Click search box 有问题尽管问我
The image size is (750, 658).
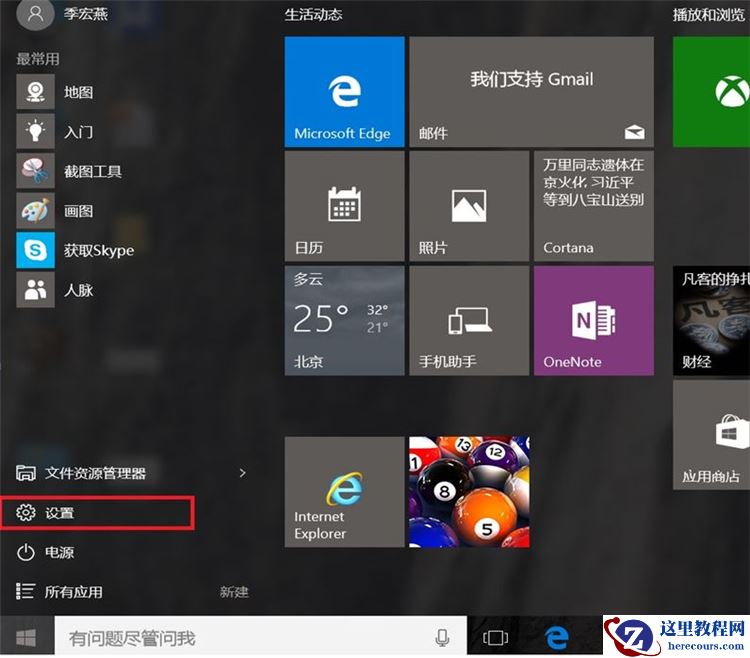tap(261, 637)
